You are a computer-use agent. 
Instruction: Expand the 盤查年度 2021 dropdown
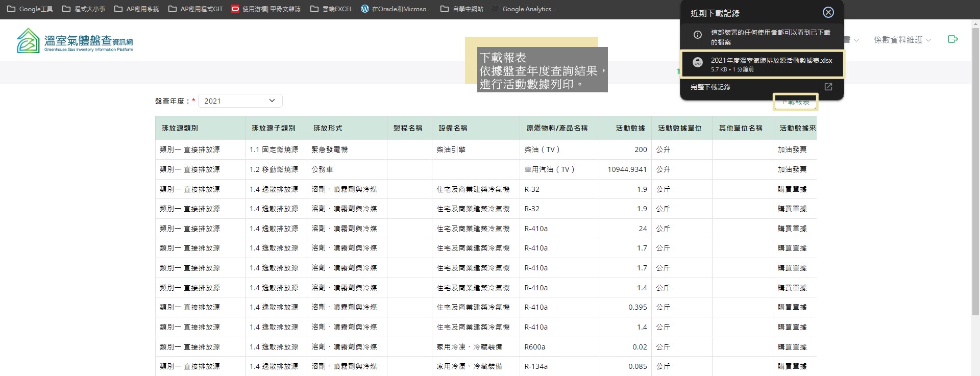click(240, 101)
